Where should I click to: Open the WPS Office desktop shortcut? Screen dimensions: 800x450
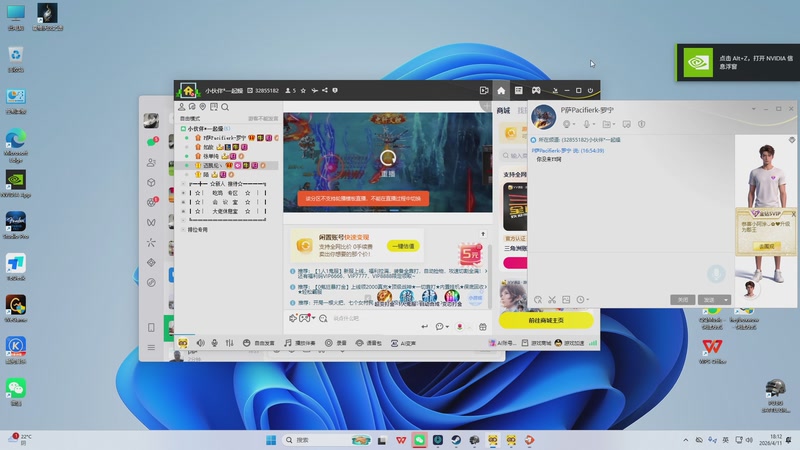click(x=712, y=352)
